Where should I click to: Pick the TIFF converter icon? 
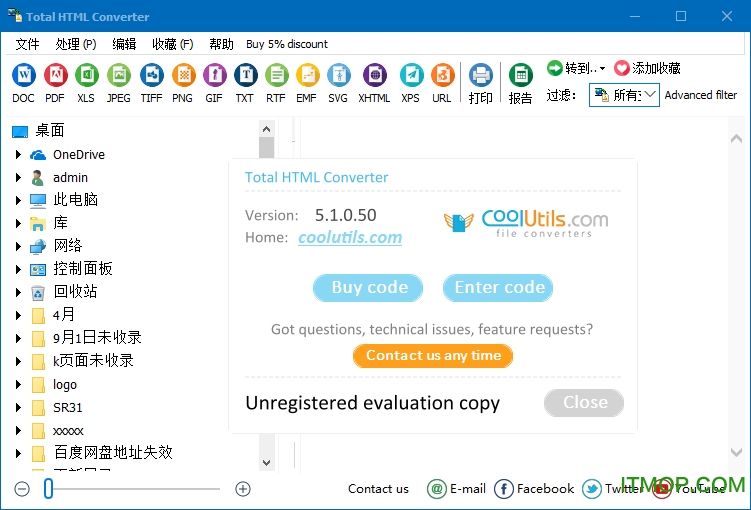point(151,75)
